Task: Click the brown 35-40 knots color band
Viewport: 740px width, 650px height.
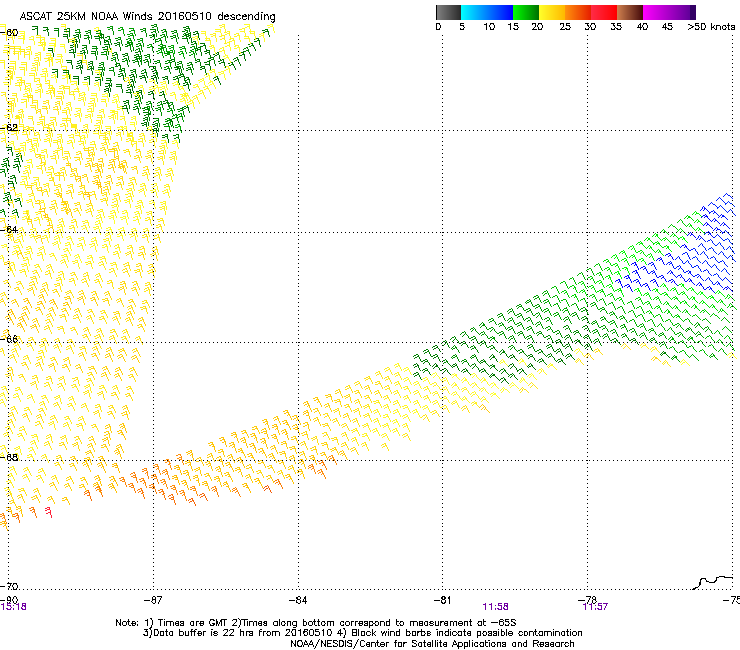Action: (630, 12)
